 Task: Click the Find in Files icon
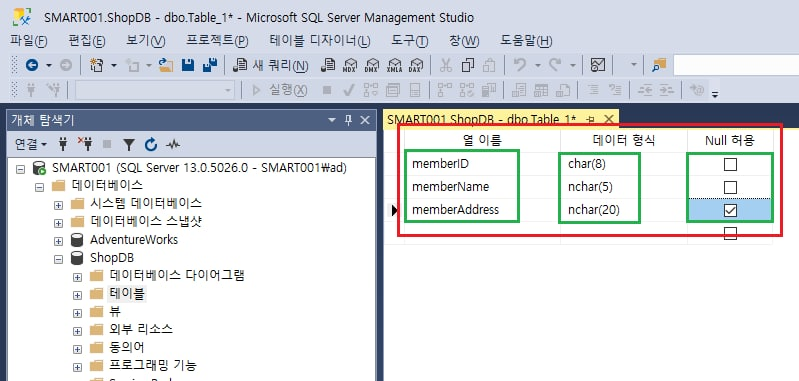pyautogui.click(x=659, y=65)
